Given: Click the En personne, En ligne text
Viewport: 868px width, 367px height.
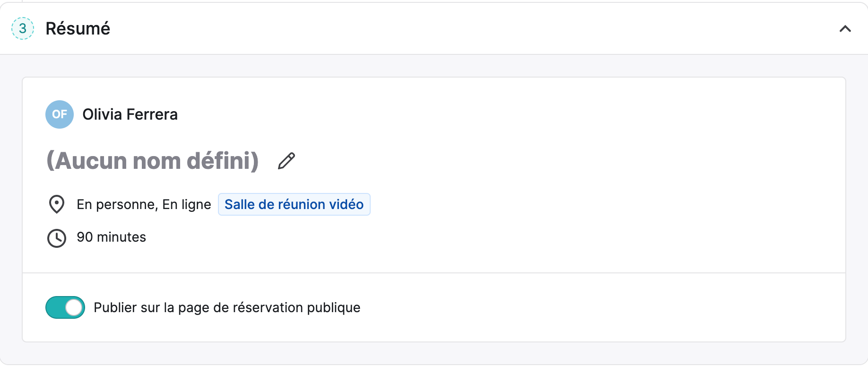Looking at the screenshot, I should point(144,204).
